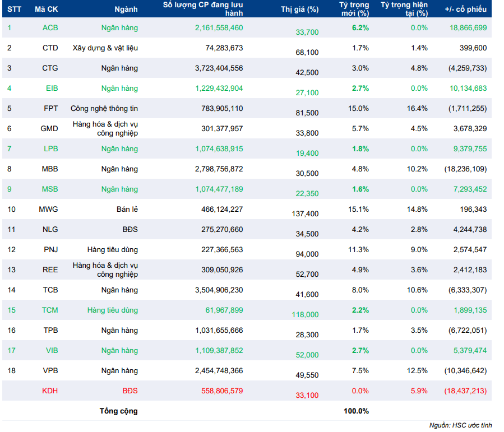Click the 'Mã CK' column header
This screenshot has height=432, width=504.
coord(46,9)
